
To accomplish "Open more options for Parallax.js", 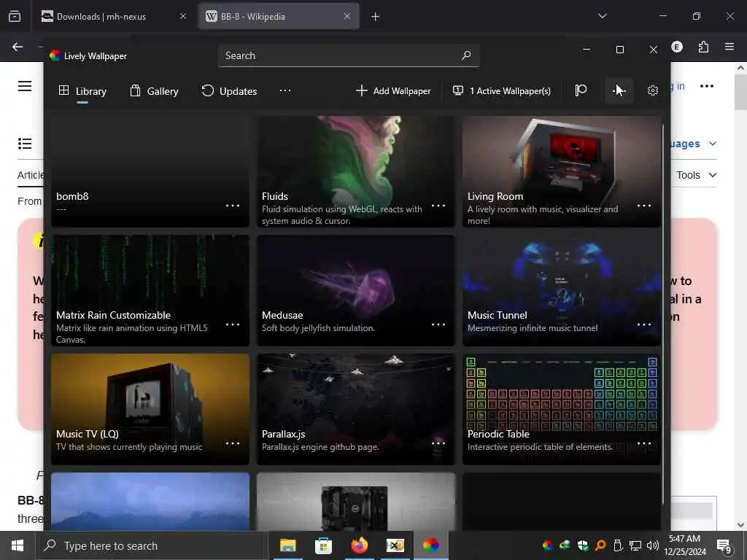I will tap(438, 443).
